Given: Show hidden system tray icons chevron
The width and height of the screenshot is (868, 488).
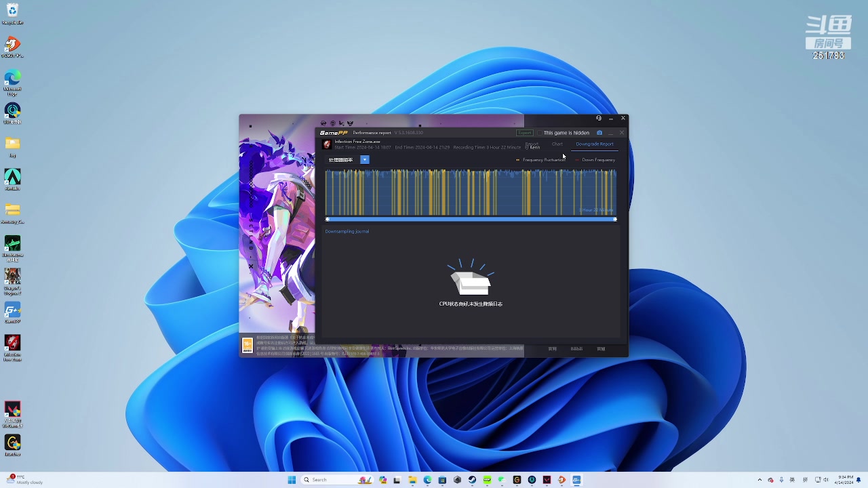Looking at the screenshot, I should coord(759,480).
